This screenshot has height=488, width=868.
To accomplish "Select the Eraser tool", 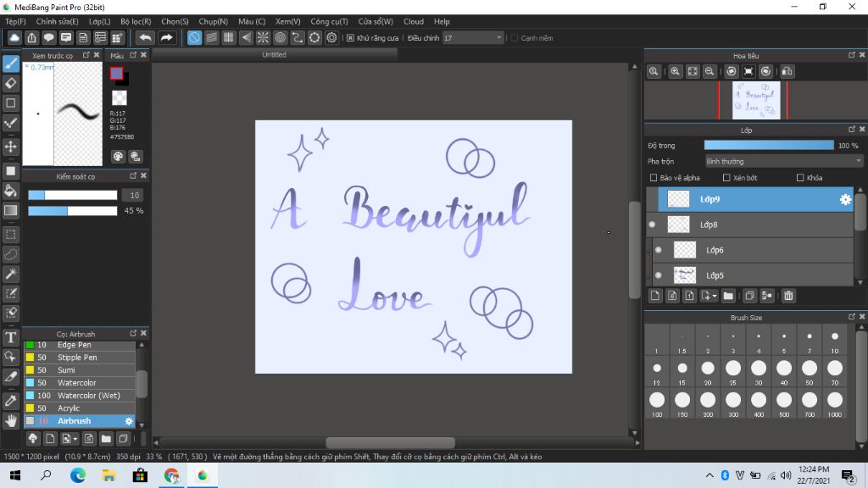I will pos(10,84).
